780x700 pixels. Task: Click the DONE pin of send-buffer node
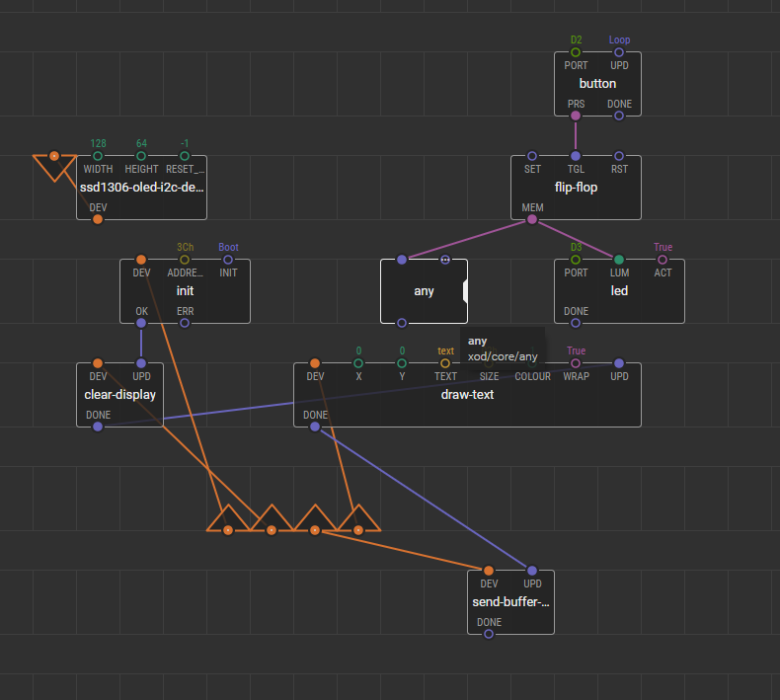pyautogui.click(x=489, y=634)
